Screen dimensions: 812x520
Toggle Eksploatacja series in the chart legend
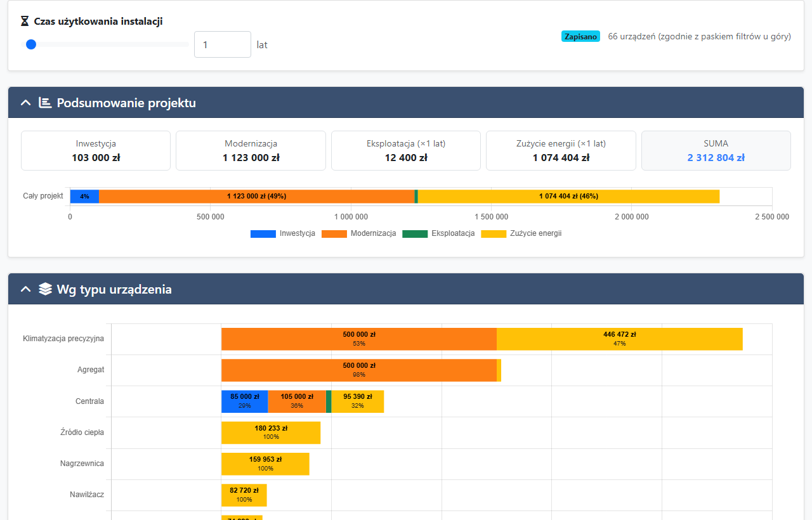[438, 233]
